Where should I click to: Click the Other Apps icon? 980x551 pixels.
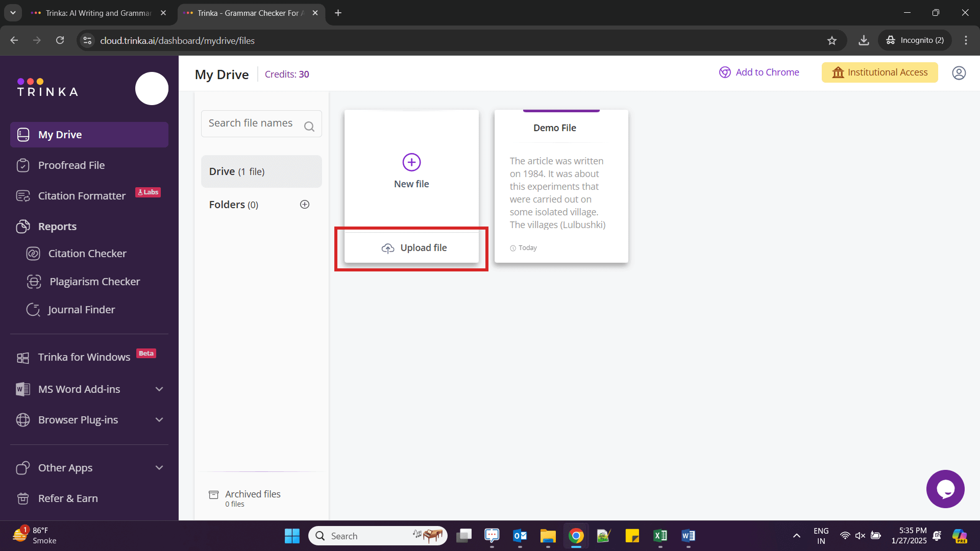click(x=23, y=468)
